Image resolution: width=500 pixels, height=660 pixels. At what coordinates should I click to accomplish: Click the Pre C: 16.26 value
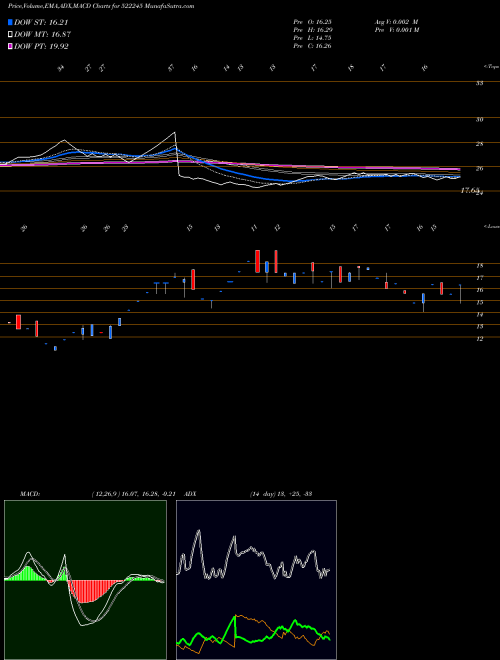(312, 46)
